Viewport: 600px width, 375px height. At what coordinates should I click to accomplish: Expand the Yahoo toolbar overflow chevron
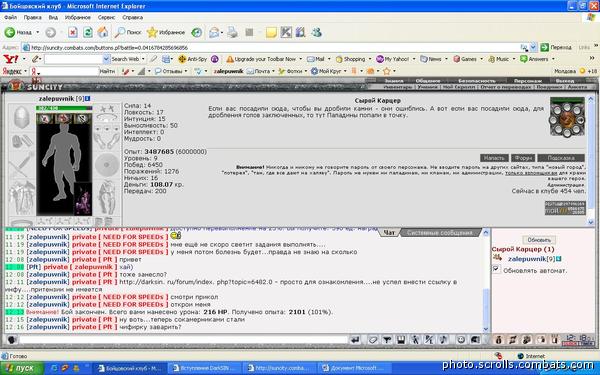(x=592, y=59)
